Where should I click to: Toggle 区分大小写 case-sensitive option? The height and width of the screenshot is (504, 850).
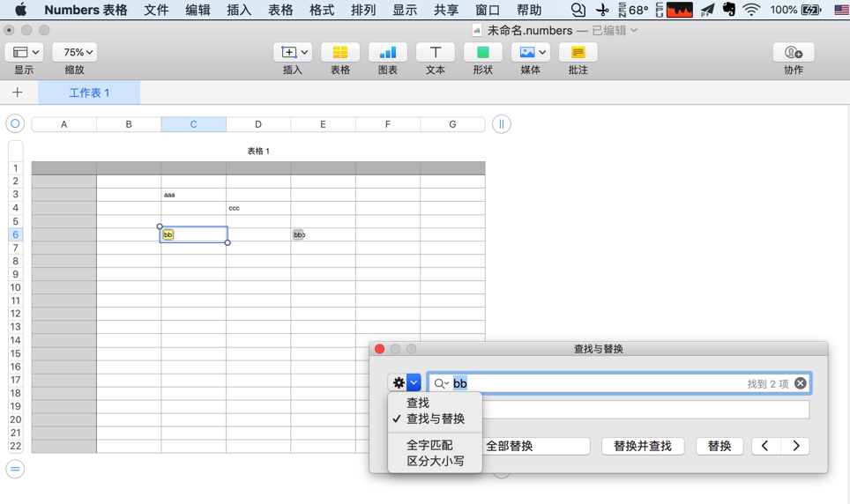click(436, 461)
